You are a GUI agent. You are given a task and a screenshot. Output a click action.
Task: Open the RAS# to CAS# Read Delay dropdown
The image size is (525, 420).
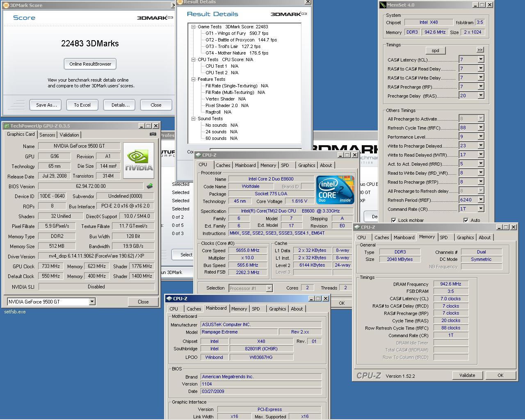click(x=481, y=68)
